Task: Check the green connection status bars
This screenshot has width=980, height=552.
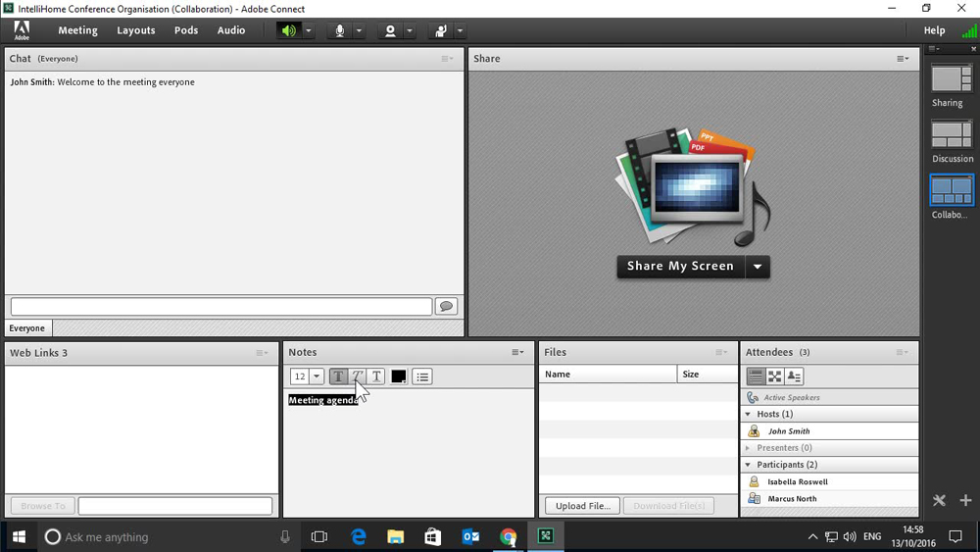Action: coord(969,30)
